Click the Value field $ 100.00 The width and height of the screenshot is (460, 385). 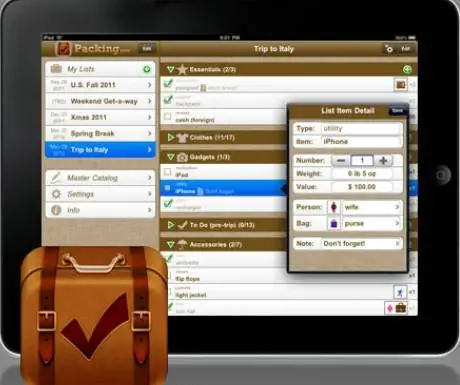point(362,187)
